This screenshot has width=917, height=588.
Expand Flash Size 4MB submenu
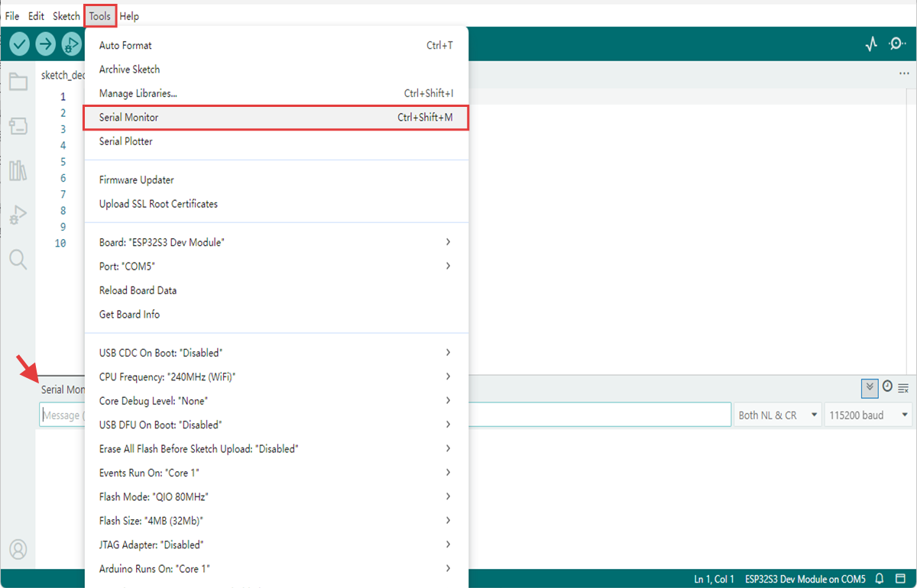(x=276, y=521)
